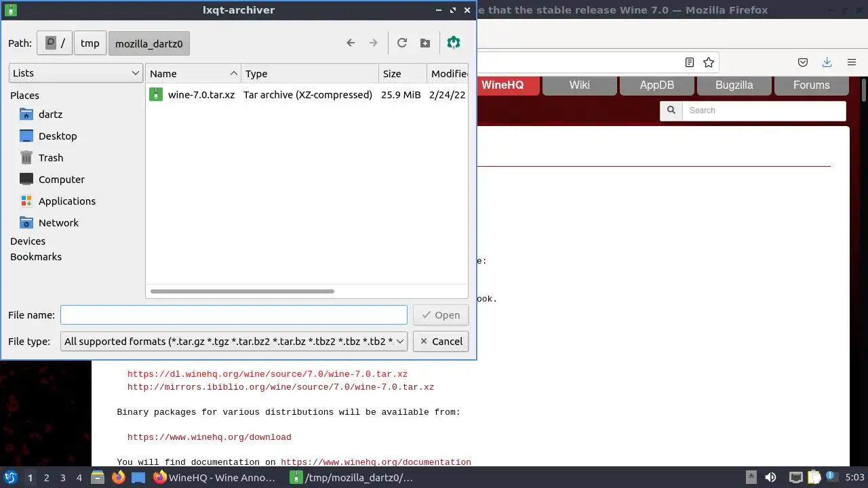This screenshot has width=868, height=488.
Task: Click the network status tray icon
Action: [796, 478]
